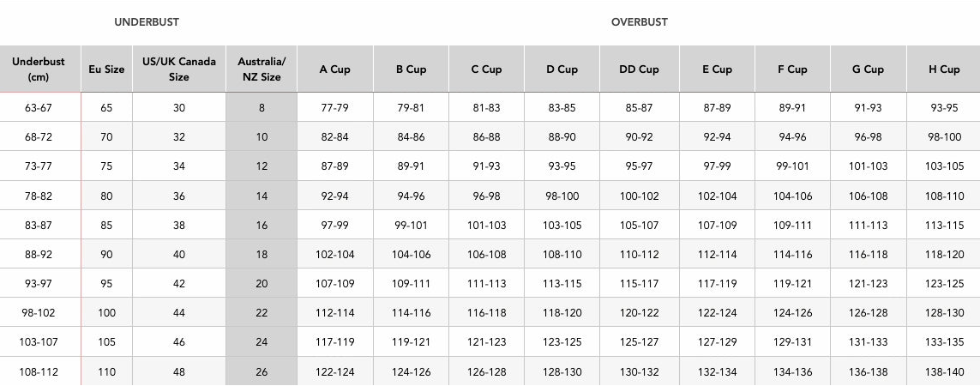Click the US/UK Canada Size header
This screenshot has width=980, height=386.
pyautogui.click(x=178, y=69)
